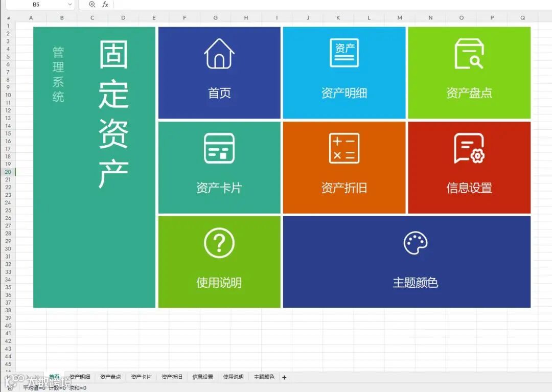Click the zoom magnifier icon beside fx
This screenshot has width=552, height=392.
[x=92, y=4]
